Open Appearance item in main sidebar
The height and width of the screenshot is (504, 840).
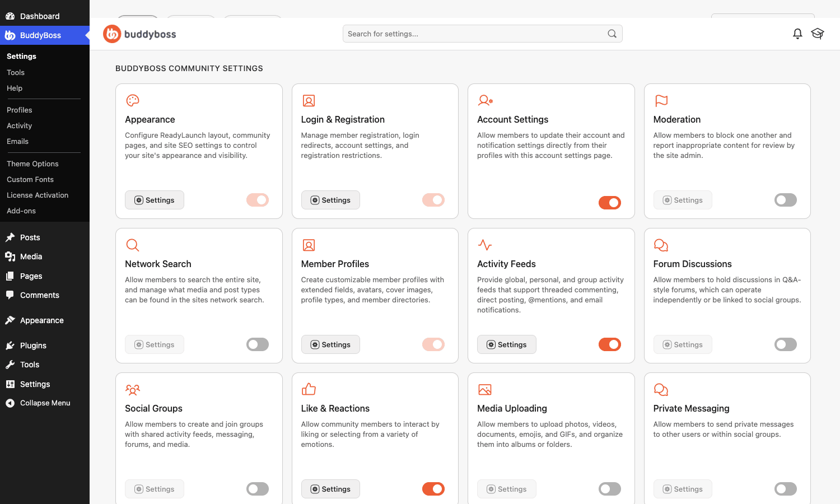45,320
